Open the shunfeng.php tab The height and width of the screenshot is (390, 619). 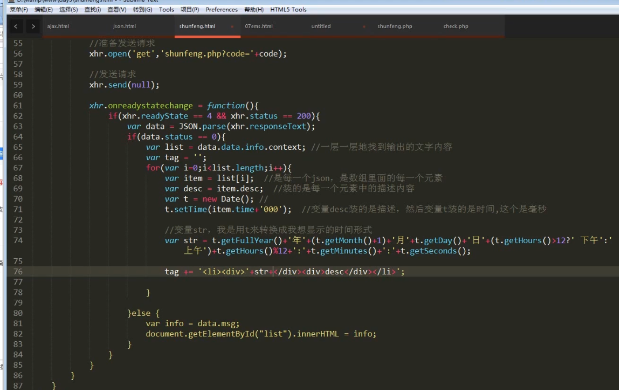(395, 26)
